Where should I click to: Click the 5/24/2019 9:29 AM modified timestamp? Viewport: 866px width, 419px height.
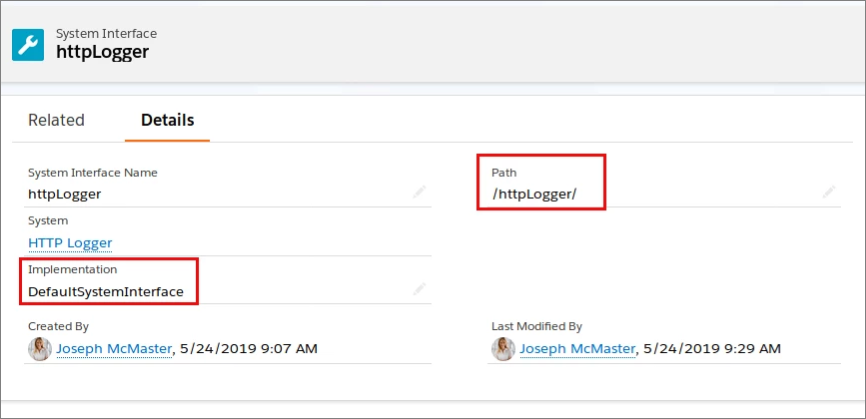click(x=712, y=348)
